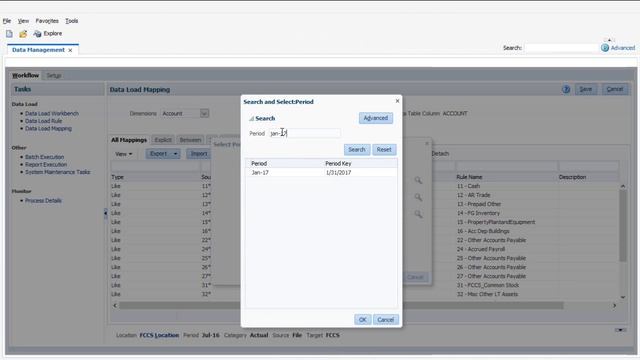Click the Period column header
The image size is (640, 360).
click(x=259, y=163)
